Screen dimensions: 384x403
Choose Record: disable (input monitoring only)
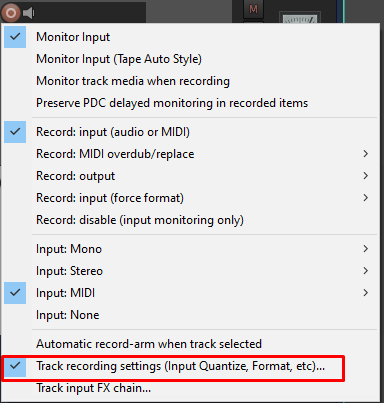(x=190, y=220)
